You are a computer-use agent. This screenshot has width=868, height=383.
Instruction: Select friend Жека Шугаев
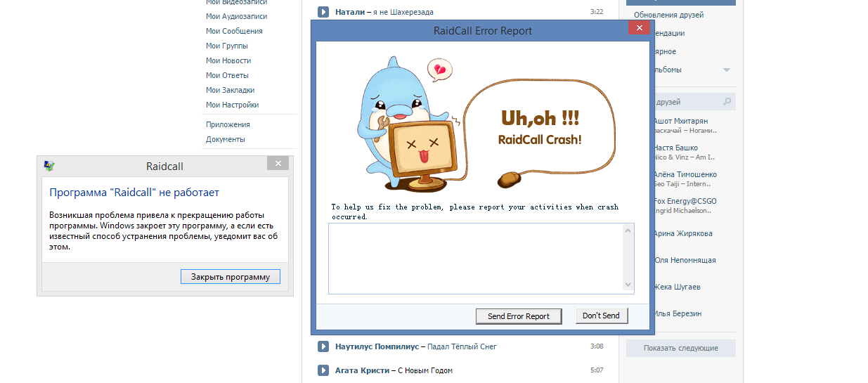point(677,287)
